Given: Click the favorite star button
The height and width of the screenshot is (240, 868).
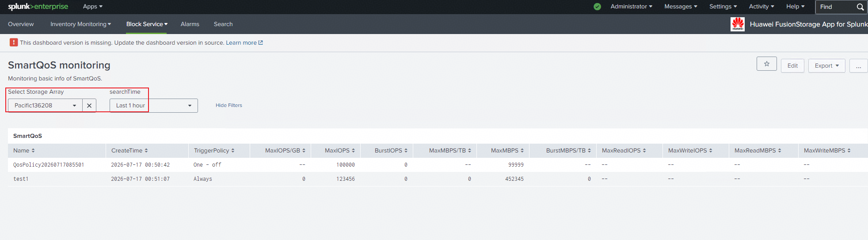Looking at the screenshot, I should (x=767, y=64).
